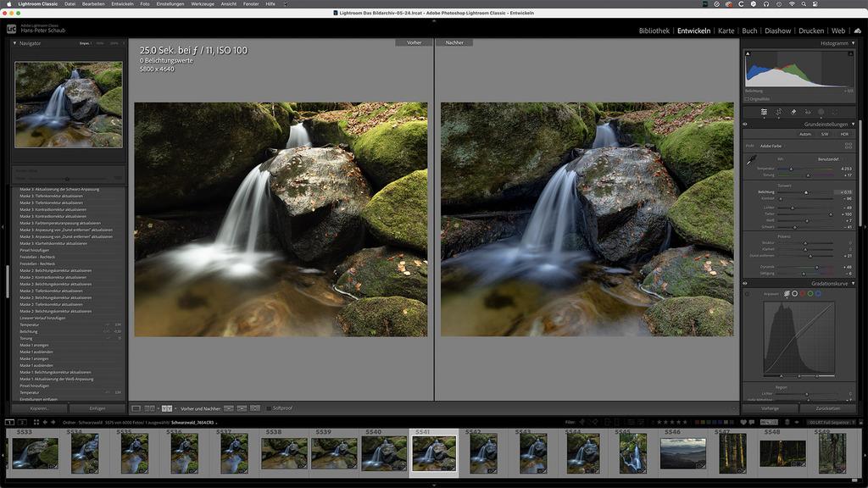Click the Zurücksetzen button
This screenshot has height=488, width=868.
coord(827,408)
